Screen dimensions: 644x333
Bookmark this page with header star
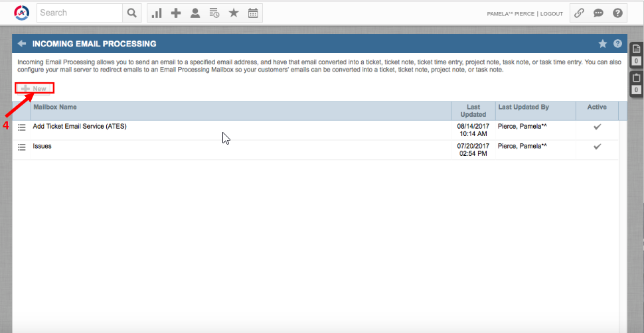[603, 44]
